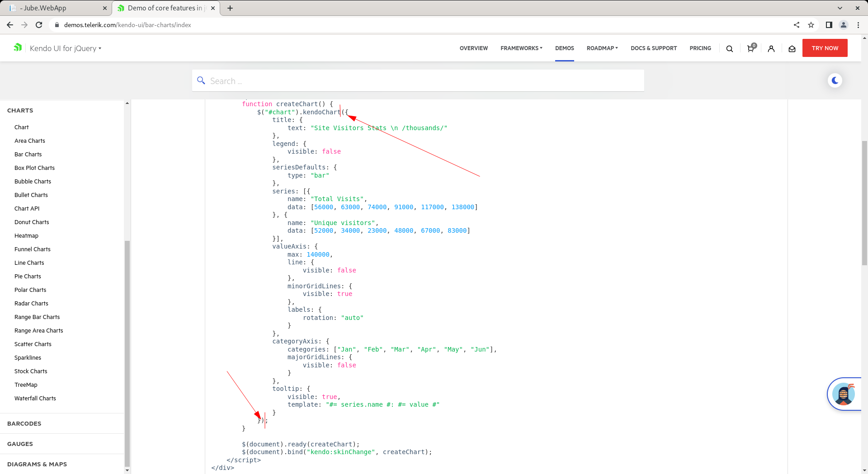
Task: Open the shopping cart icon
Action: tap(750, 48)
